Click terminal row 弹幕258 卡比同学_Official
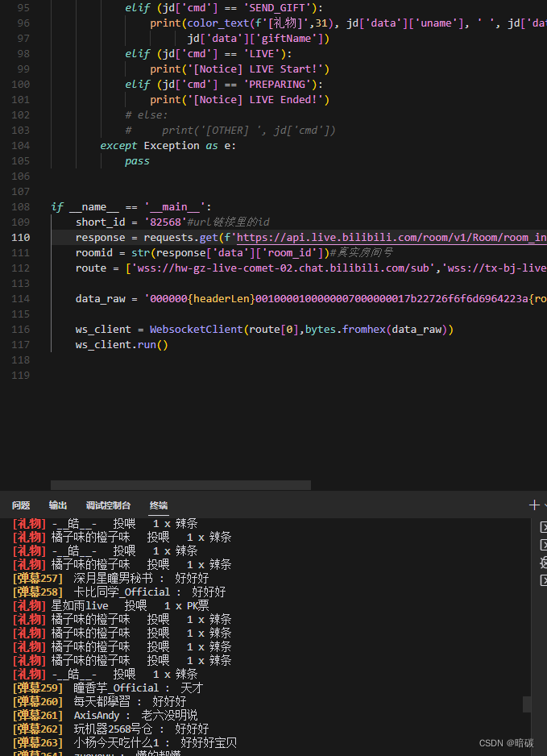This screenshot has width=547, height=756. [119, 592]
